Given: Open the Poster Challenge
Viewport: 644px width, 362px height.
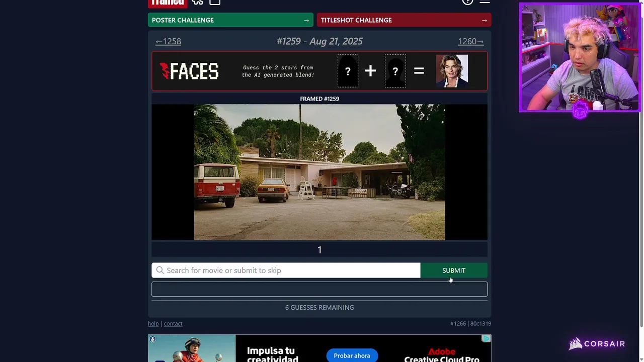Looking at the screenshot, I should (x=230, y=20).
